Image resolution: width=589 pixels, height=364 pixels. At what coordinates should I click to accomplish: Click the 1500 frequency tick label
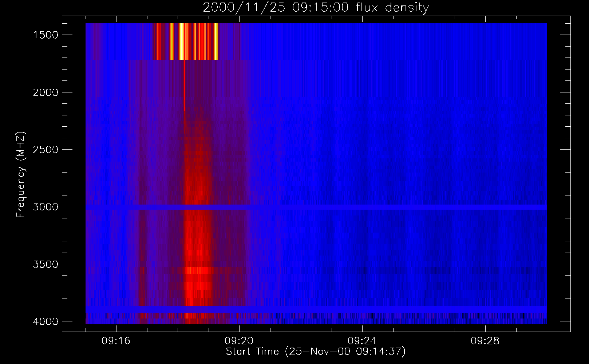tap(46, 35)
